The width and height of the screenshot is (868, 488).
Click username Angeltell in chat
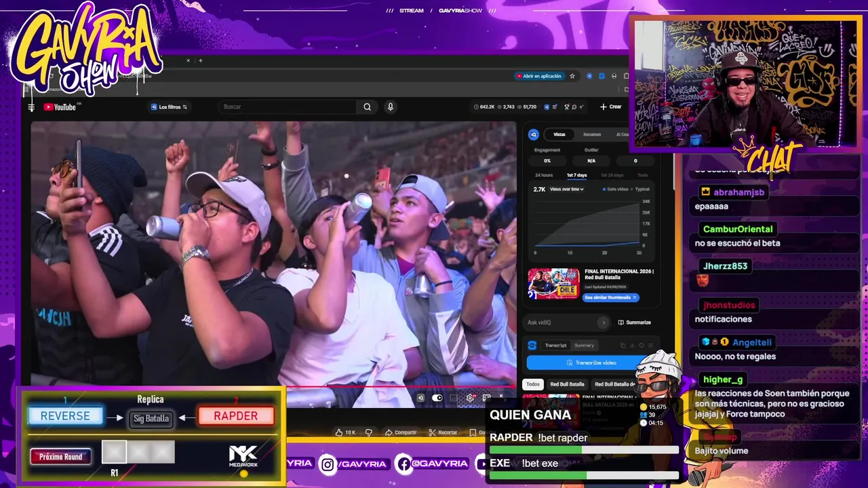point(752,342)
